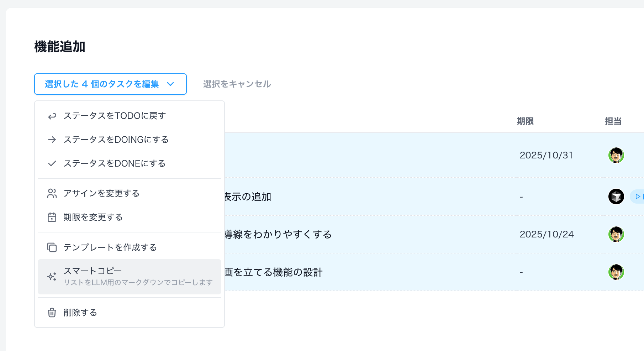
Task: Click the calendar icon beside 期限を変更する
Action: [x=52, y=217]
